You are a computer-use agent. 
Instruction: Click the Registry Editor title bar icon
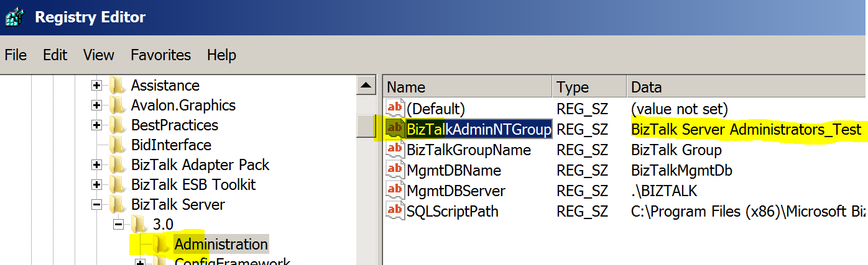pos(14,17)
